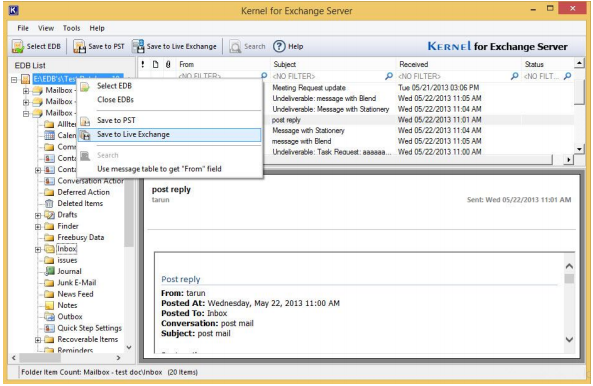Choose Save to Live Exchange context entry
This screenshot has width=593, height=386.
[169, 135]
